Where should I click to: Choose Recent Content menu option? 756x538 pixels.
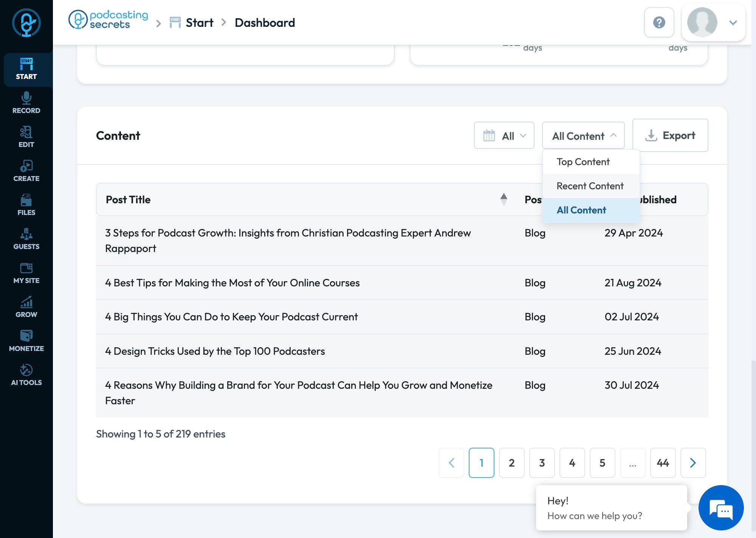[590, 186]
